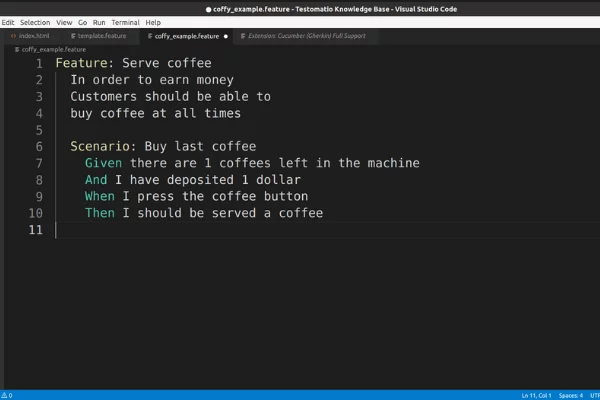The width and height of the screenshot is (600, 400).
Task: Click the Spaces: 4 indentation setting
Action: (x=572, y=395)
